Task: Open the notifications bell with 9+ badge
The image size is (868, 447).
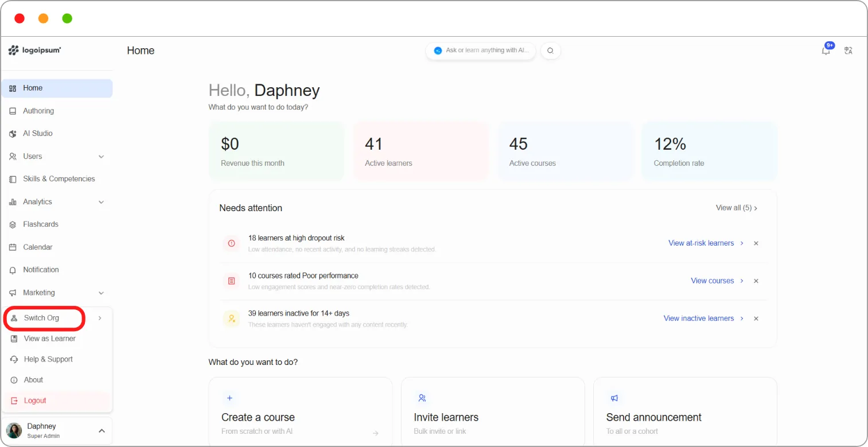Action: click(x=826, y=50)
